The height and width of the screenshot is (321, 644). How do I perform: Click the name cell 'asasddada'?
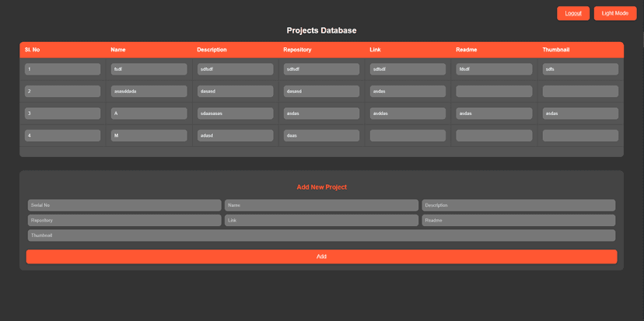[149, 91]
